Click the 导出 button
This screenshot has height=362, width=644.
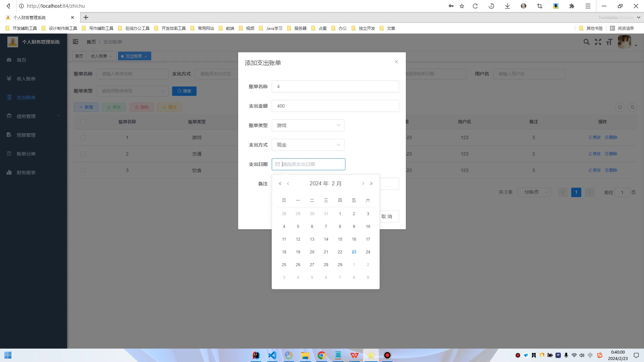click(169, 107)
